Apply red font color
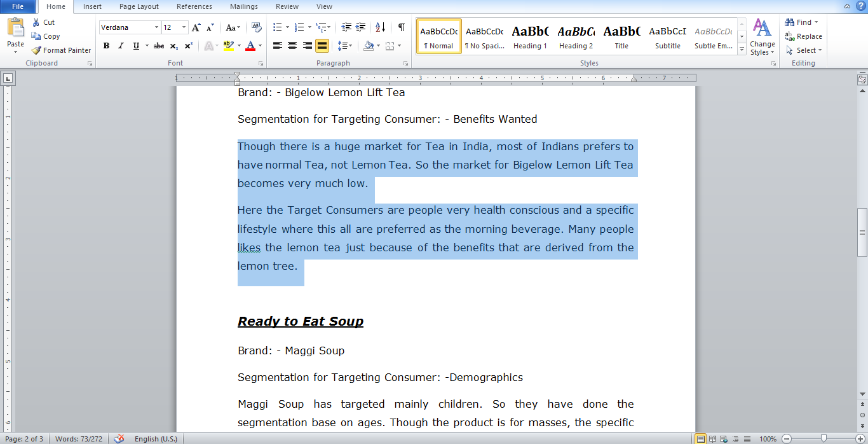The width and height of the screenshot is (868, 444). (x=250, y=46)
